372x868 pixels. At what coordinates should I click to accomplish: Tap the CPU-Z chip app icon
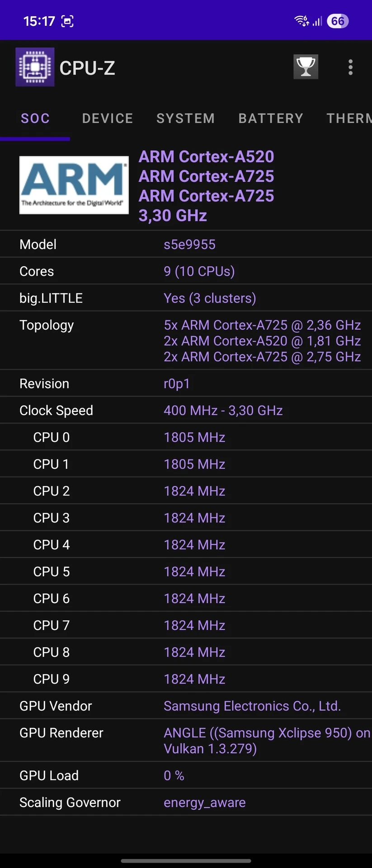35,67
